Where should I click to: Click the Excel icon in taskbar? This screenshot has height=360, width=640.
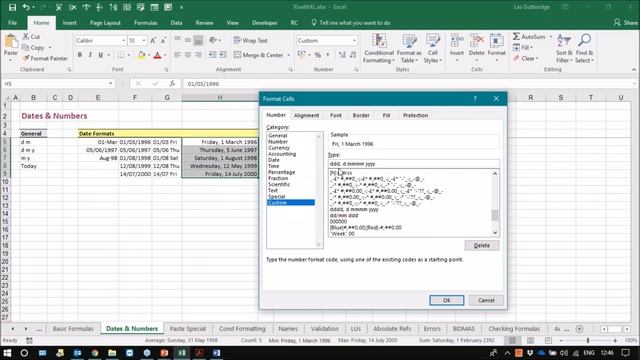point(182,353)
